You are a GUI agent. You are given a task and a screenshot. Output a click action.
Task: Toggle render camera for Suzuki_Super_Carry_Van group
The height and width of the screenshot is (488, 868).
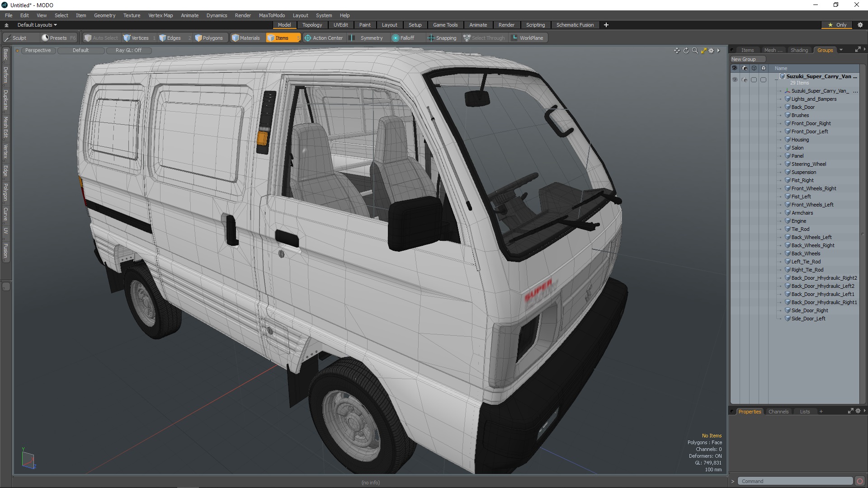click(744, 80)
